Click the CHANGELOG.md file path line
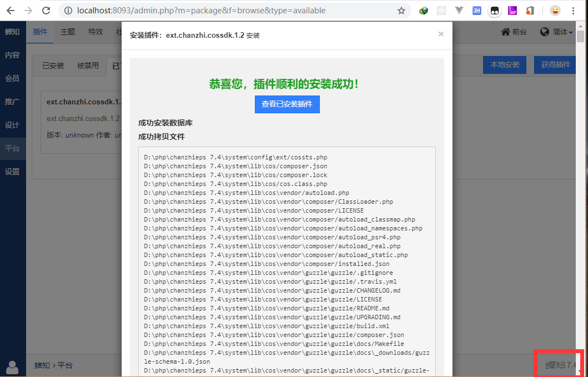Screen dimensions: 588x377 click(x=272, y=290)
